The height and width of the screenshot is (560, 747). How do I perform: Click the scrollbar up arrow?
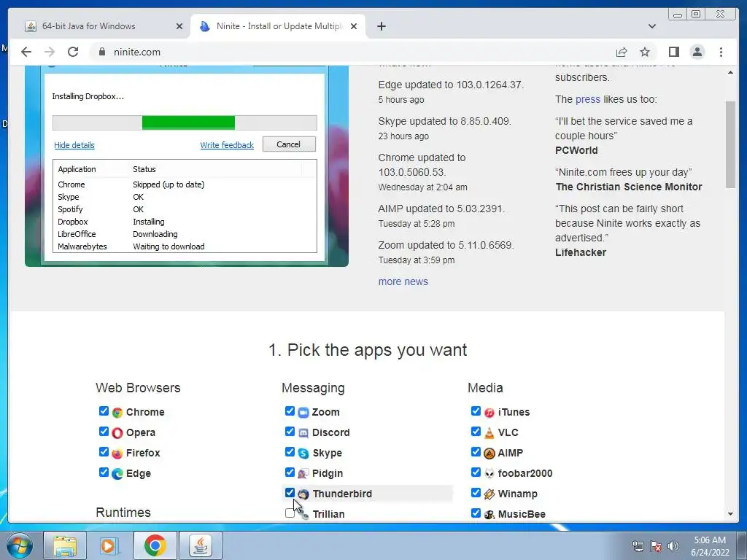pyautogui.click(x=730, y=72)
